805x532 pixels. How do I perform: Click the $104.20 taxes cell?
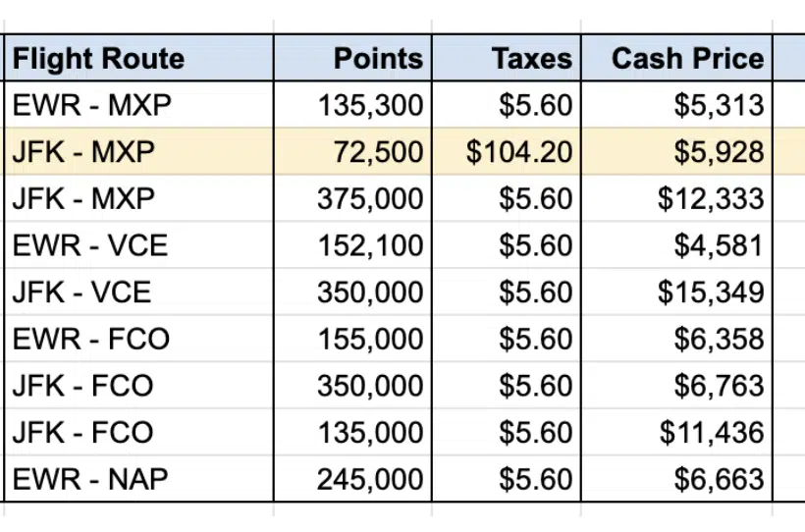click(519, 152)
